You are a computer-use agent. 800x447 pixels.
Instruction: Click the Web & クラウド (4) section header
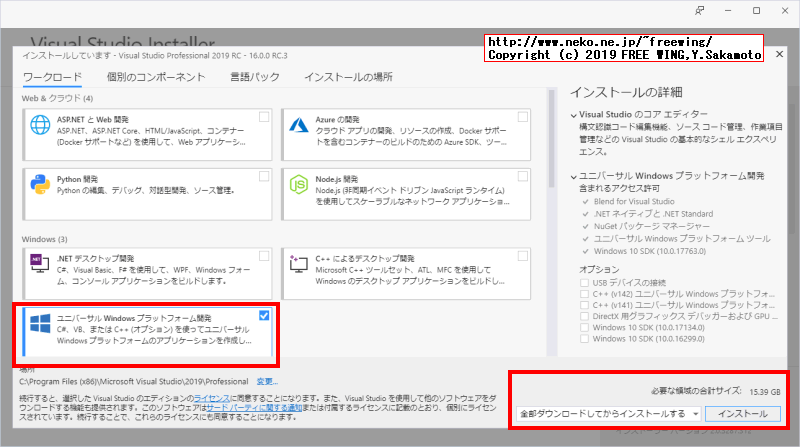57,98
